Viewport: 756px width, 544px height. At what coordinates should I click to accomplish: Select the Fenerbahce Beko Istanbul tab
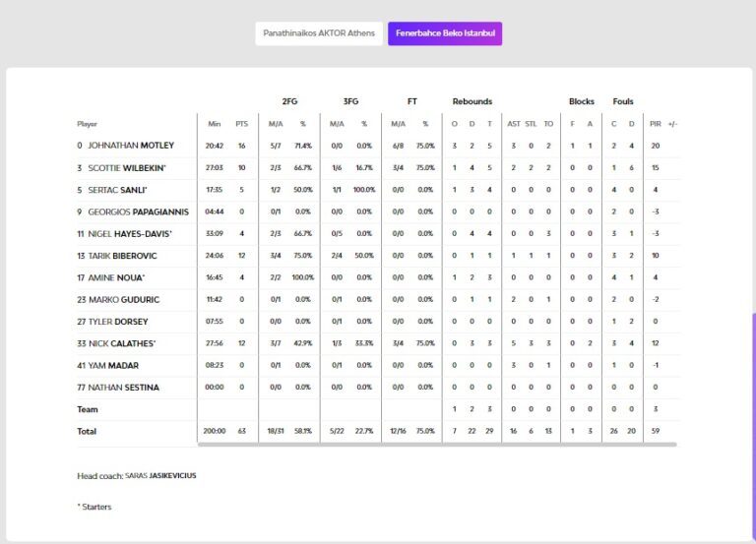click(445, 33)
